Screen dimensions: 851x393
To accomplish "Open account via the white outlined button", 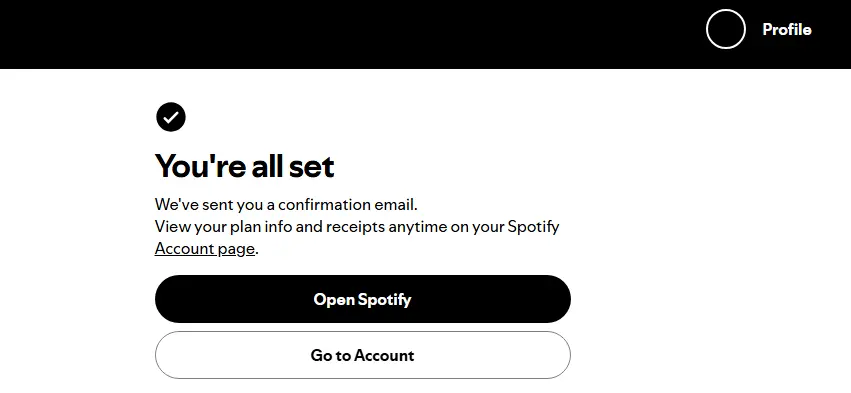I will tap(363, 355).
